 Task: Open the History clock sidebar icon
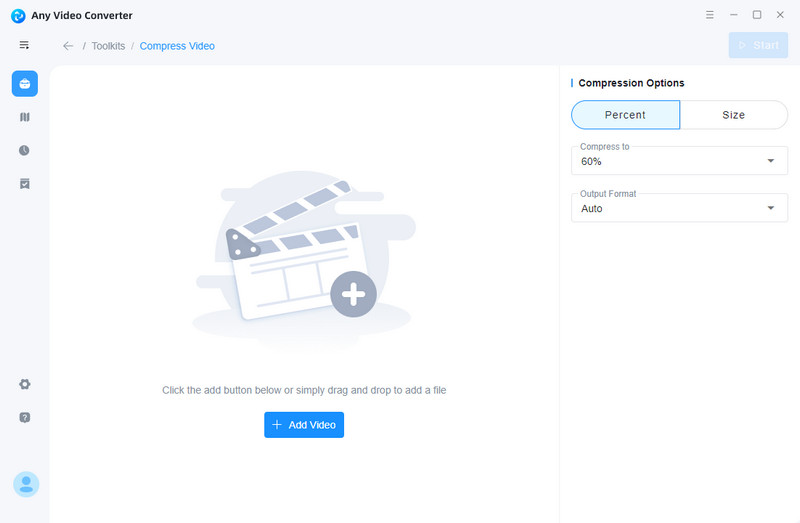coord(24,150)
